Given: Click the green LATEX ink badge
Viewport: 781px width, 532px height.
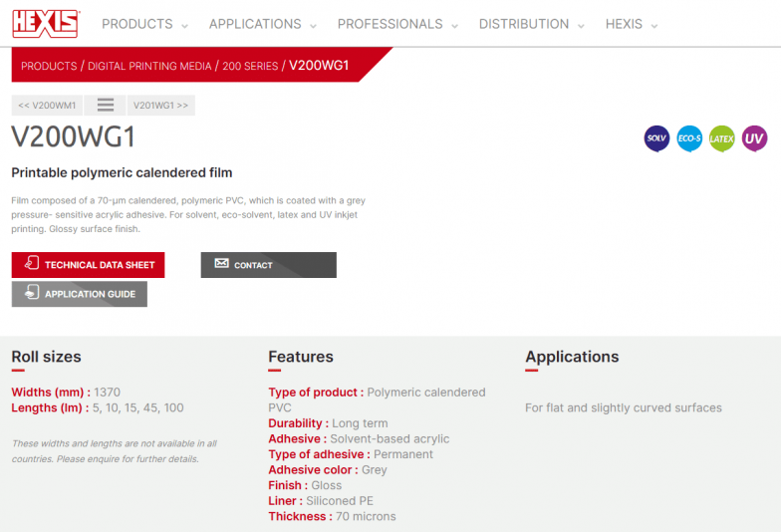Looking at the screenshot, I should (722, 138).
